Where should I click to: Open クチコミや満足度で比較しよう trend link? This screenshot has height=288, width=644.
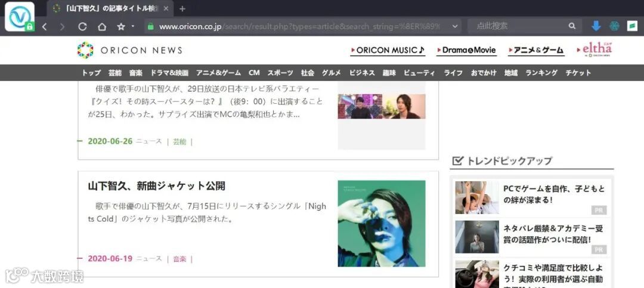point(553,275)
